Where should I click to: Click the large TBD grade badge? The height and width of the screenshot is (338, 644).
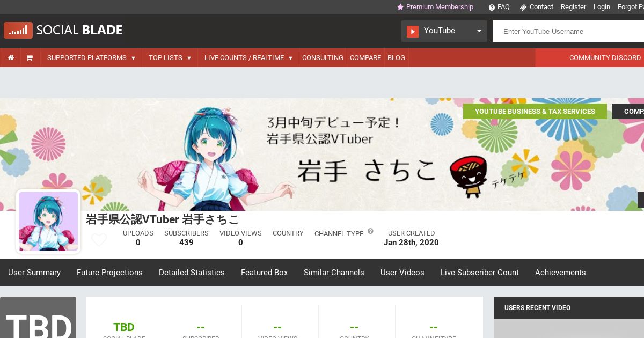point(38,318)
